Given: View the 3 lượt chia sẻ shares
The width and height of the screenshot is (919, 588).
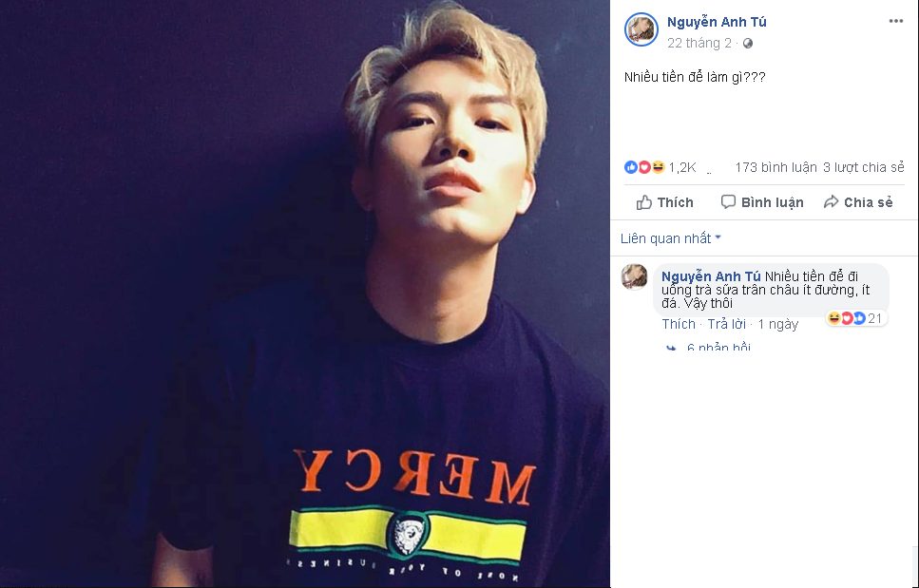Looking at the screenshot, I should 863,167.
